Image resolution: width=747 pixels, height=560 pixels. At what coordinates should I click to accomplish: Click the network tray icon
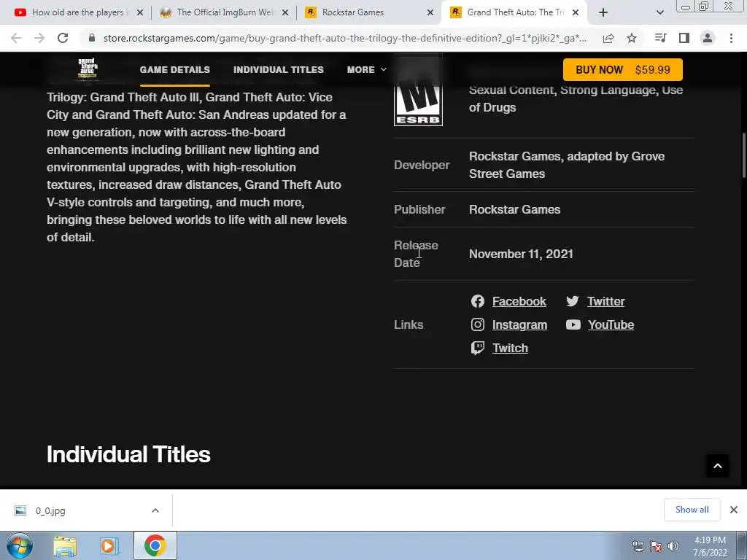coord(638,546)
